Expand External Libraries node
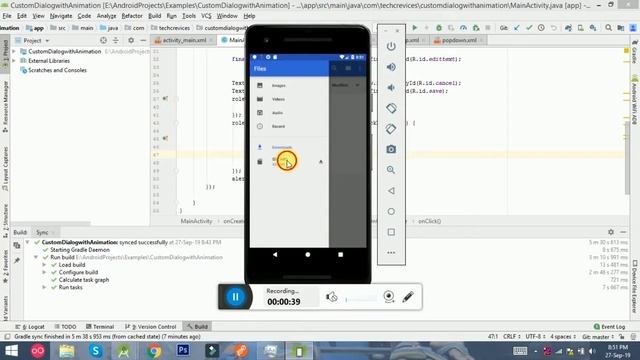640x360 pixels. (x=14, y=61)
